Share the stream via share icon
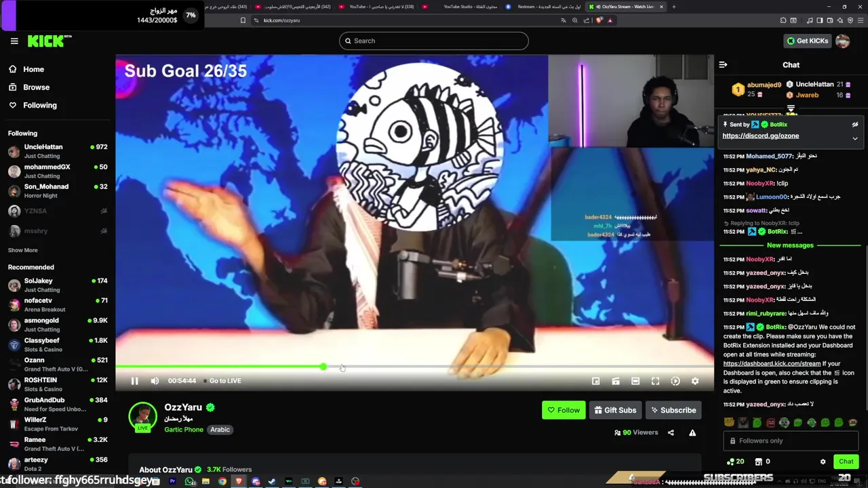 click(x=671, y=432)
